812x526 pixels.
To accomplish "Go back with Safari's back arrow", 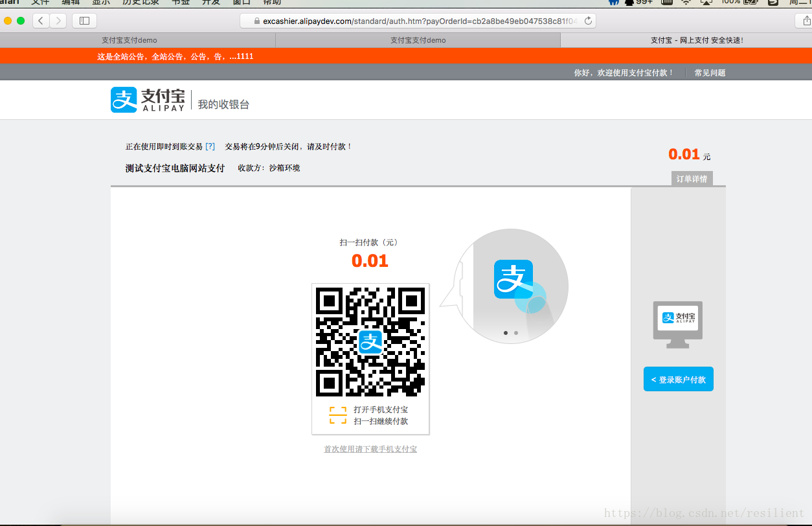I will (x=41, y=21).
